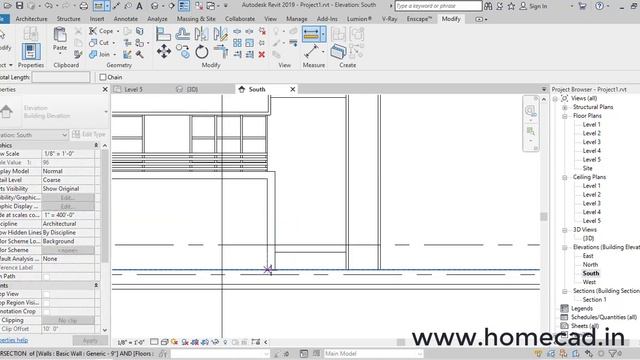Click the navigation wheel in the view
The image size is (640, 360).
(530, 111)
